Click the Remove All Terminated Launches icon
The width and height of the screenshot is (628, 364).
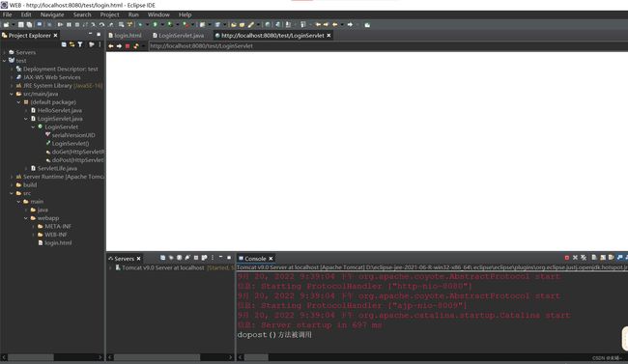pos(584,258)
